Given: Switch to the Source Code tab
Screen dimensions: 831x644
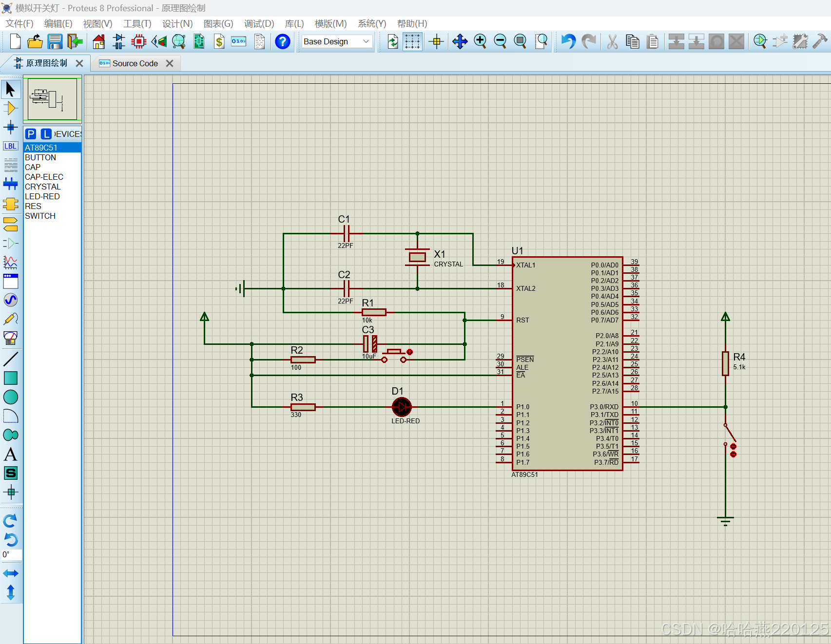Looking at the screenshot, I should [135, 63].
